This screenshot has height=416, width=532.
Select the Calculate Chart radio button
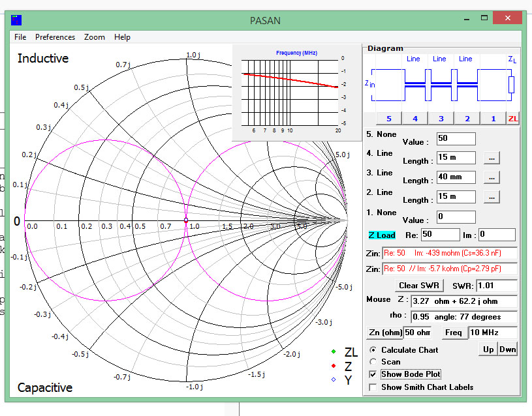pos(373,350)
